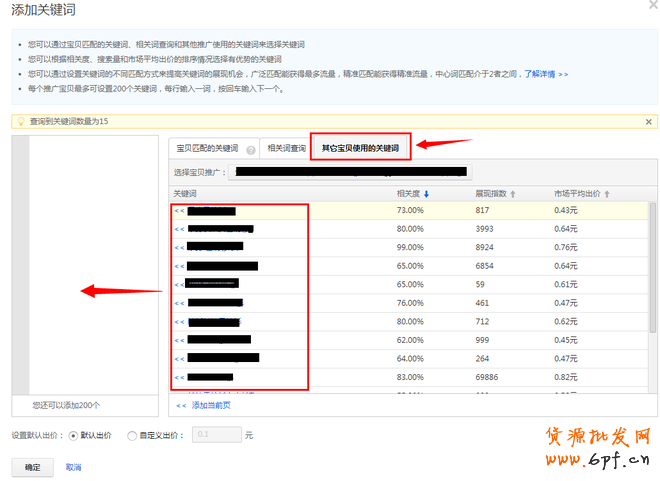Select the 自定义出价 radio button

pos(133,436)
